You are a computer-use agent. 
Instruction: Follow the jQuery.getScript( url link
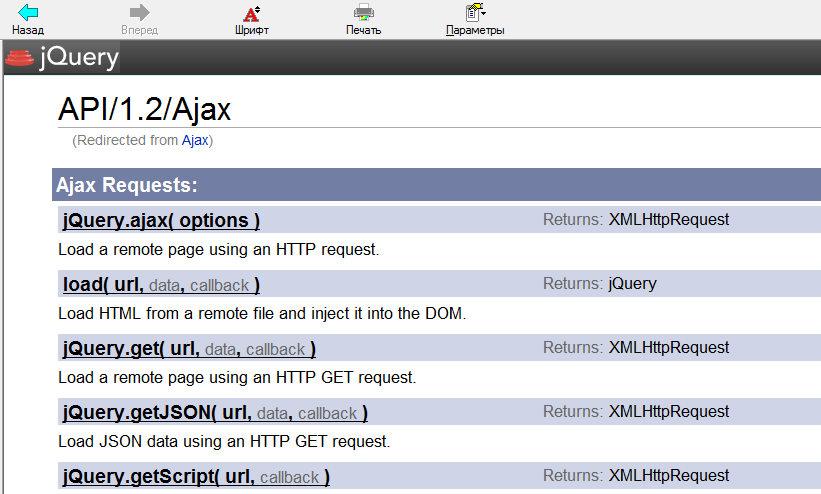click(158, 477)
